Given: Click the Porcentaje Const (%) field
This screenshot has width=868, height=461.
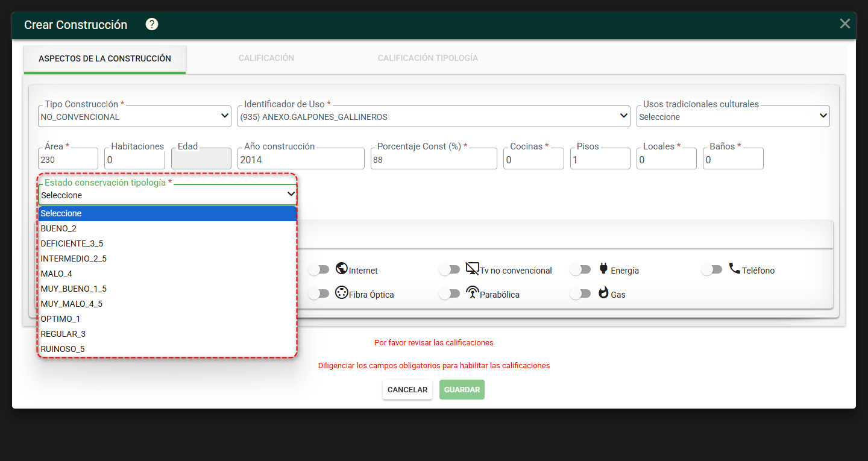Looking at the screenshot, I should [434, 158].
